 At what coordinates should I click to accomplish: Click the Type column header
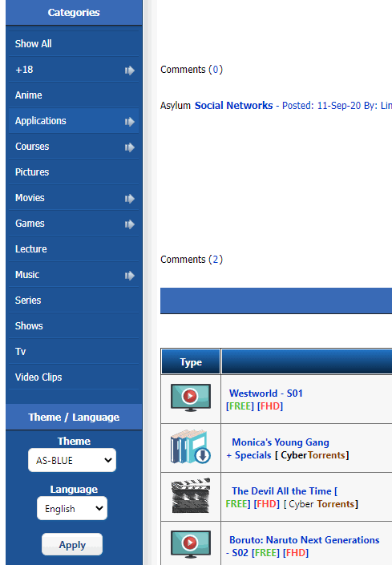pos(191,361)
